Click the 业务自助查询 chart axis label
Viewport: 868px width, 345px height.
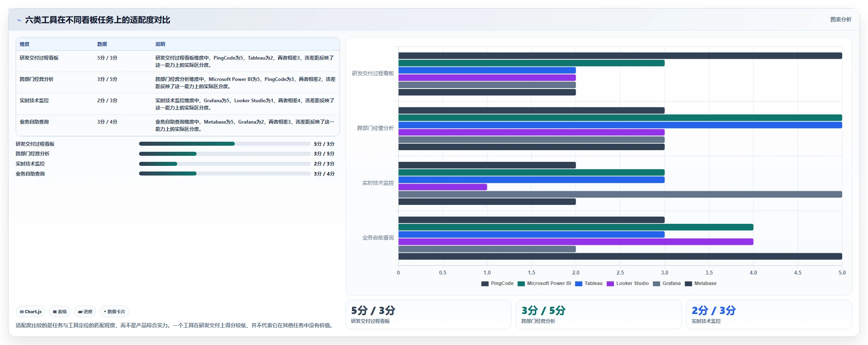(x=378, y=238)
